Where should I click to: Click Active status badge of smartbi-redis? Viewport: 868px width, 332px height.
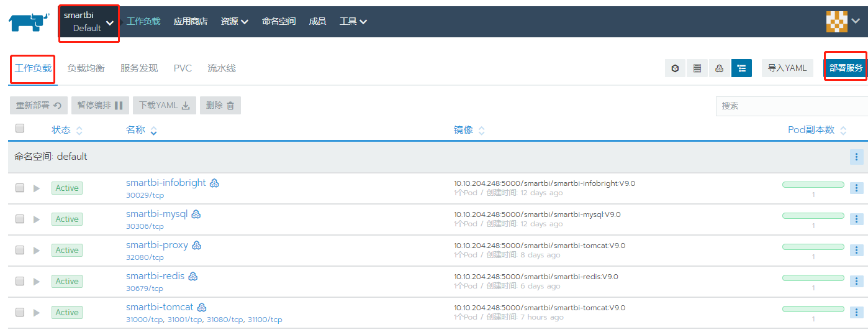tap(67, 281)
